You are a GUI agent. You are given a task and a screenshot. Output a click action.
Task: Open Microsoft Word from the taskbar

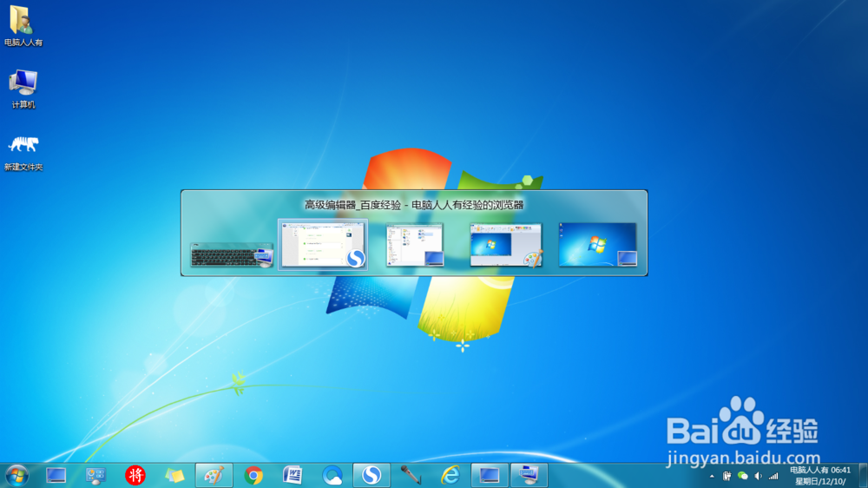tap(293, 475)
